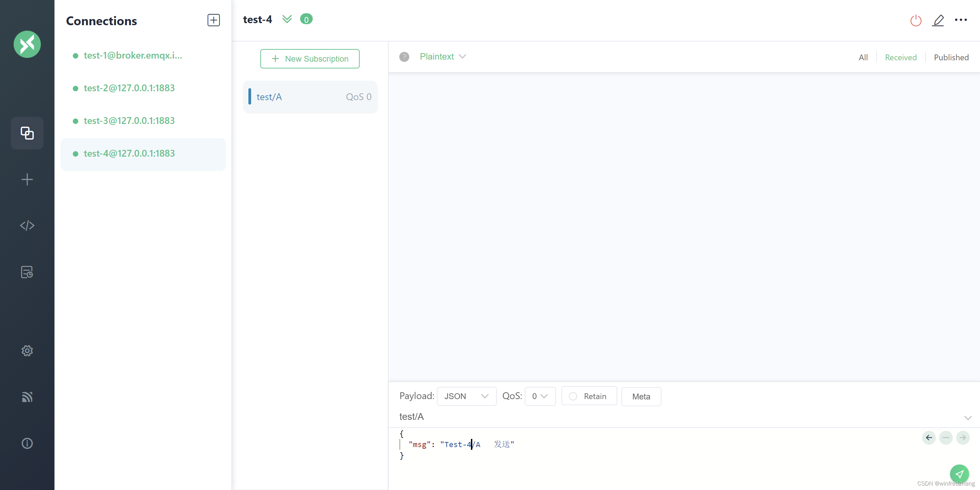Click the question mark help icon
Screen dimensions: 980x490
pos(404,57)
